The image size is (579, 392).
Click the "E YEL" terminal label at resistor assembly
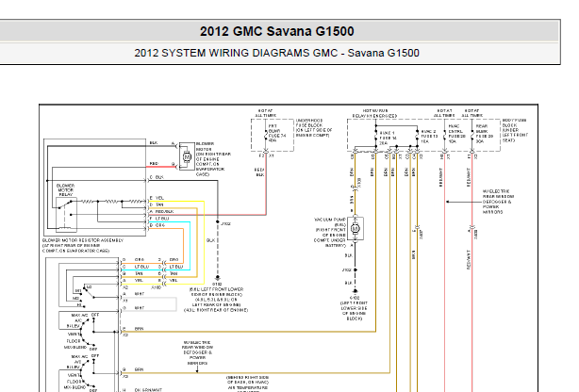click(157, 198)
